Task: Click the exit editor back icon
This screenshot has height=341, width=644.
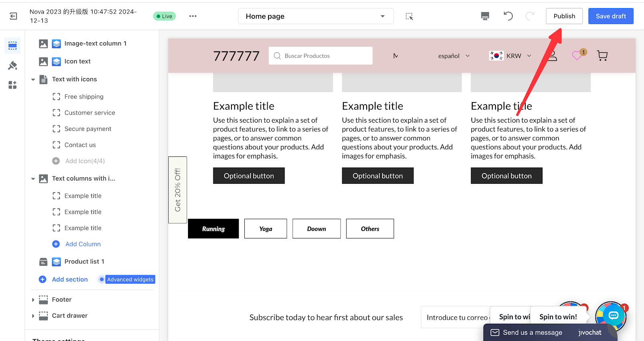Action: point(13,16)
